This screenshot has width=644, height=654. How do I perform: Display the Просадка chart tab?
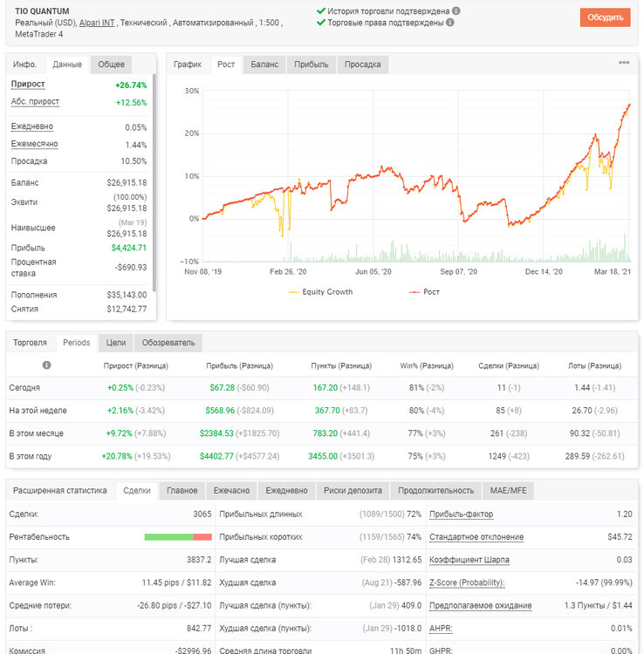click(362, 65)
